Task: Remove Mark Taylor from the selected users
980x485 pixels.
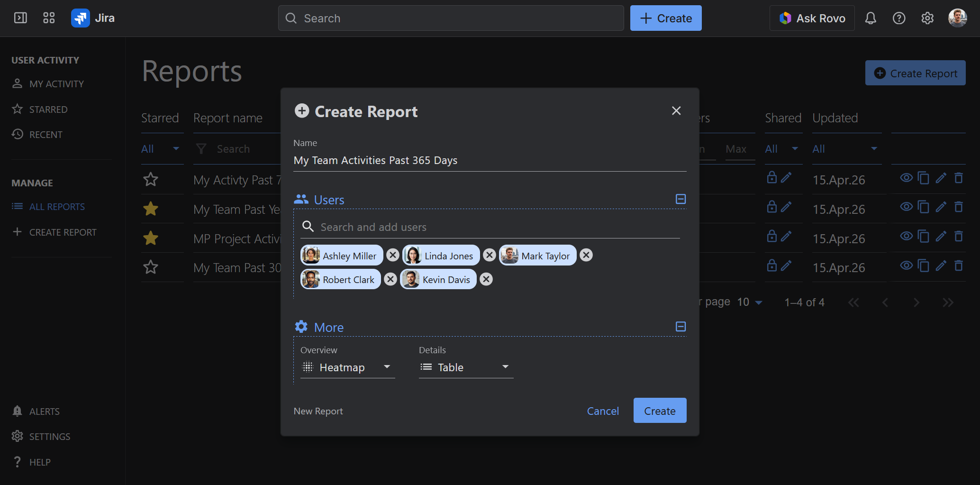Action: coord(586,255)
